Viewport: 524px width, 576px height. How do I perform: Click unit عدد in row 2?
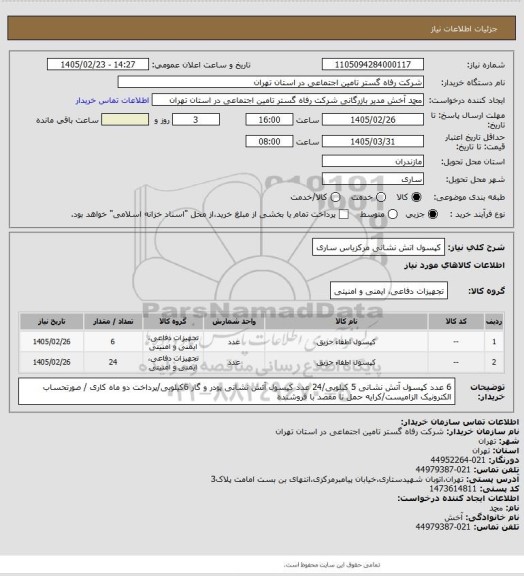(x=234, y=362)
